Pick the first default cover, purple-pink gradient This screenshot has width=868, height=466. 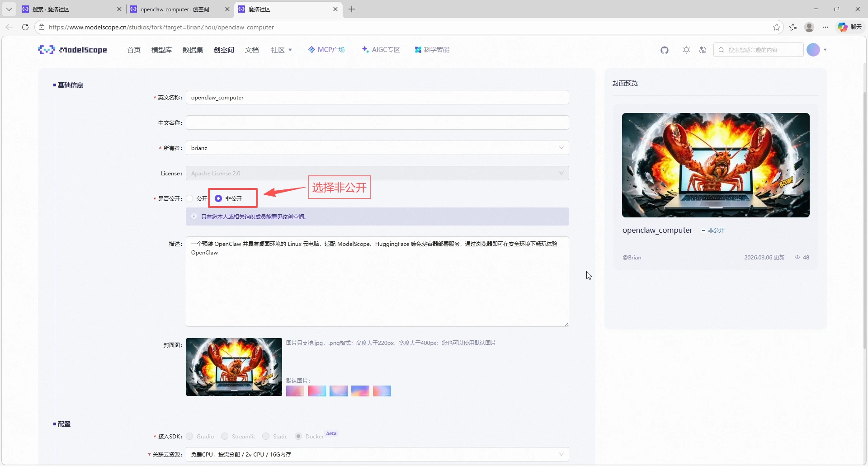pyautogui.click(x=295, y=391)
